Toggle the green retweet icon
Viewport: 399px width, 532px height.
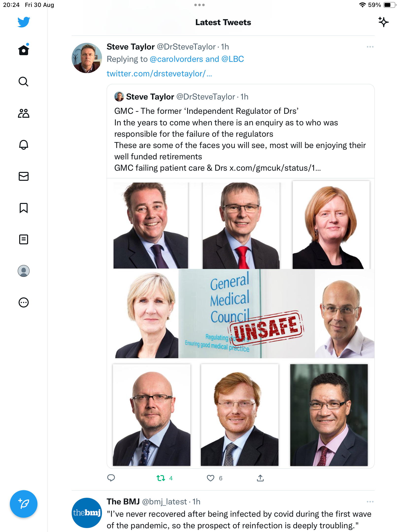click(x=161, y=478)
